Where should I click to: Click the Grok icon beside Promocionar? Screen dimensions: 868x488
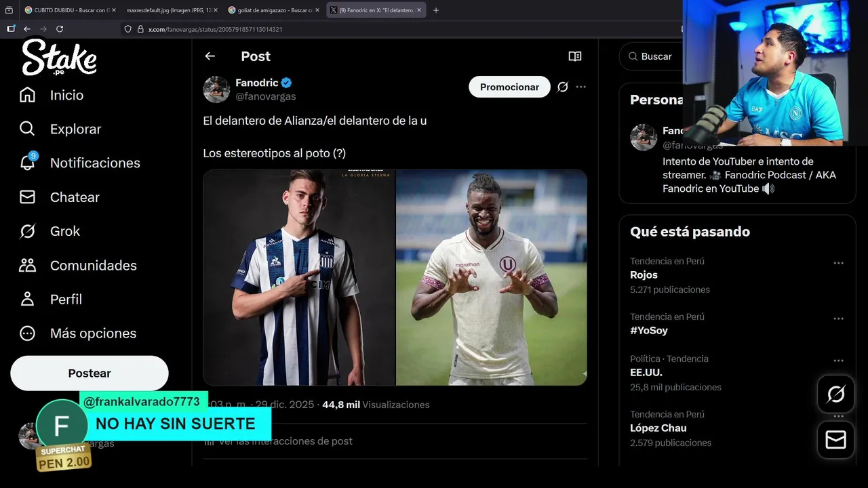coord(562,87)
